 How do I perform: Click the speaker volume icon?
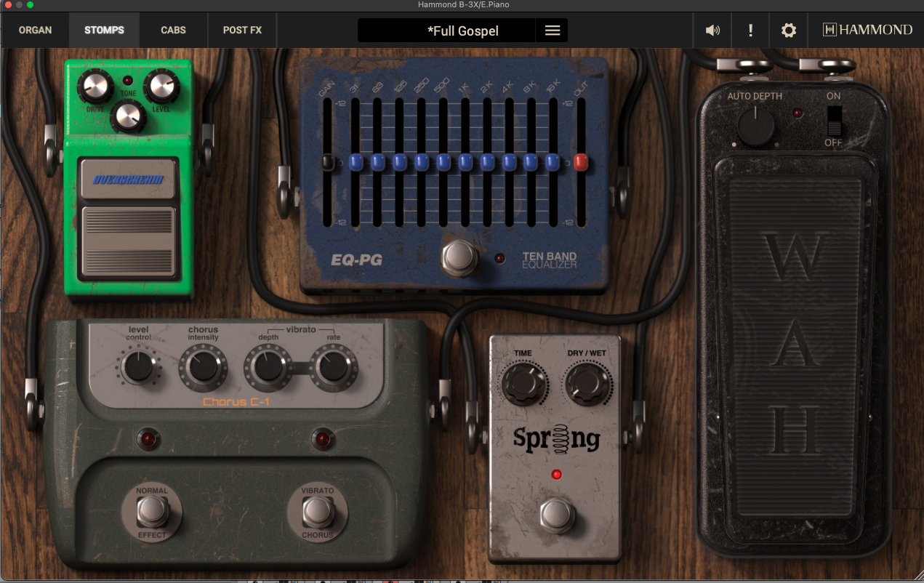(712, 31)
